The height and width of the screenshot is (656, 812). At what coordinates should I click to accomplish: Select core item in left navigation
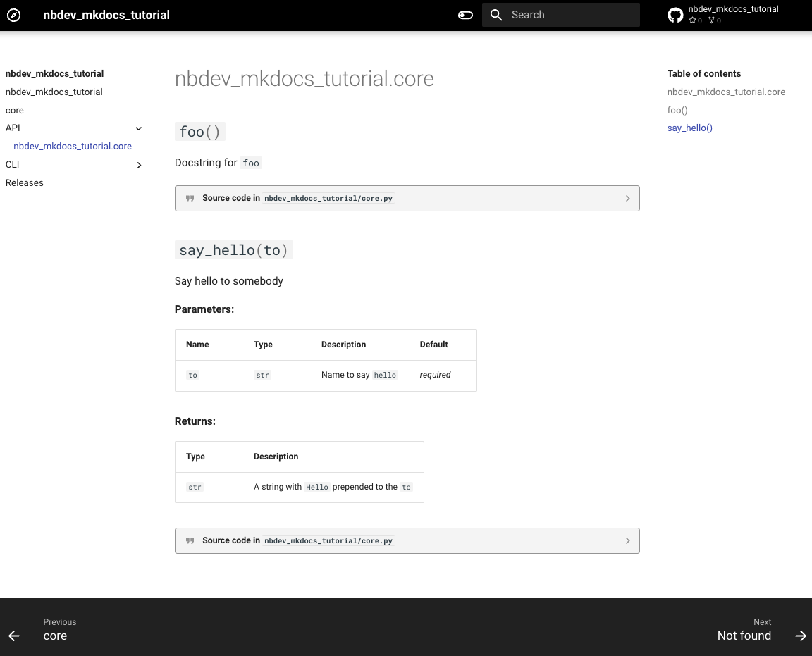[x=15, y=111]
